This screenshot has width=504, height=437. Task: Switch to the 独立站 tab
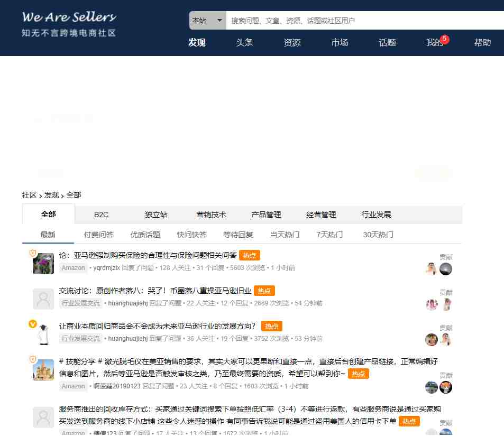(x=156, y=215)
